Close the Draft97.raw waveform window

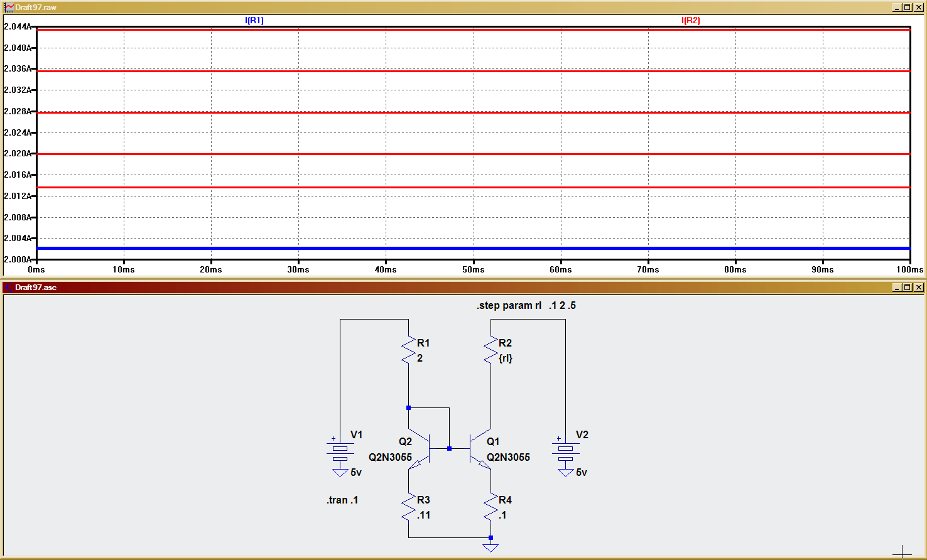(918, 7)
